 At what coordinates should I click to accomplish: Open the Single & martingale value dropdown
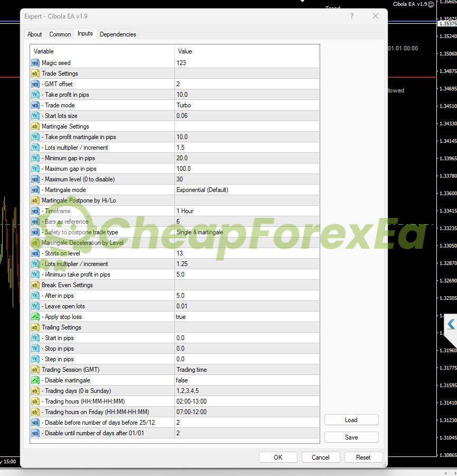[247, 232]
